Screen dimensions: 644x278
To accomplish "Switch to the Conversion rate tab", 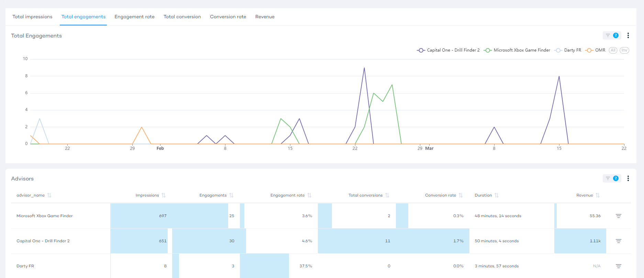I will (x=228, y=16).
